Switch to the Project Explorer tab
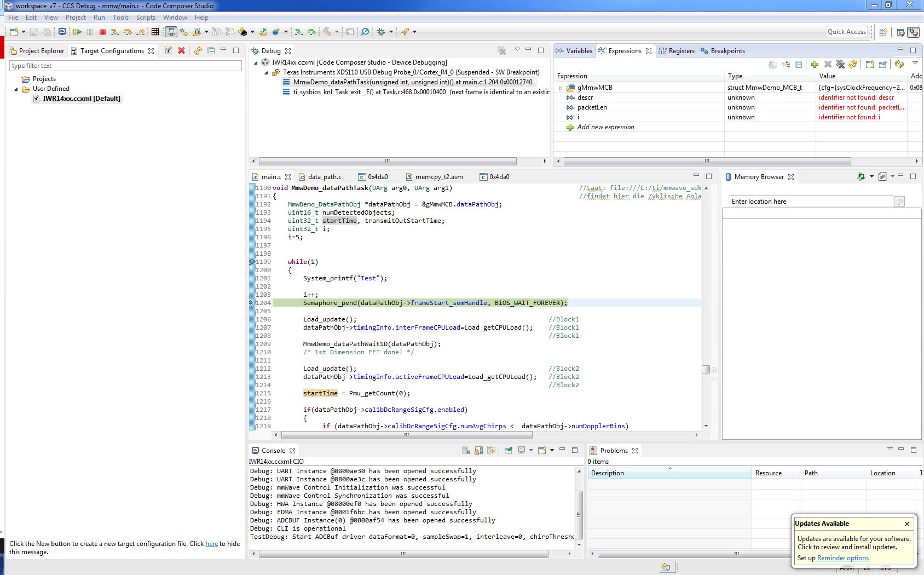 click(x=37, y=51)
